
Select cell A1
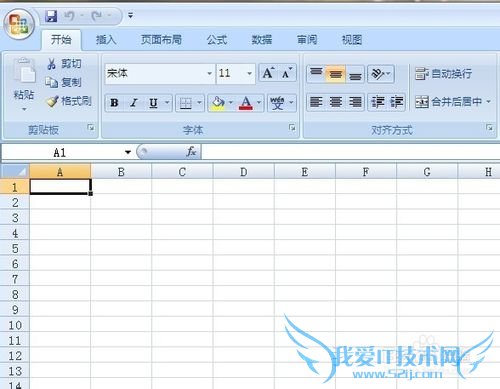60,186
